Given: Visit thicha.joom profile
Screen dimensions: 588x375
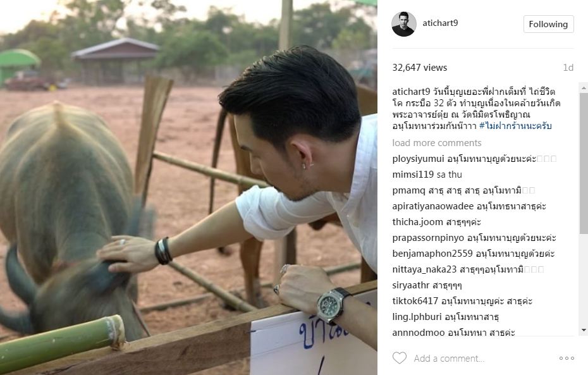Looking at the screenshot, I should click(417, 222).
